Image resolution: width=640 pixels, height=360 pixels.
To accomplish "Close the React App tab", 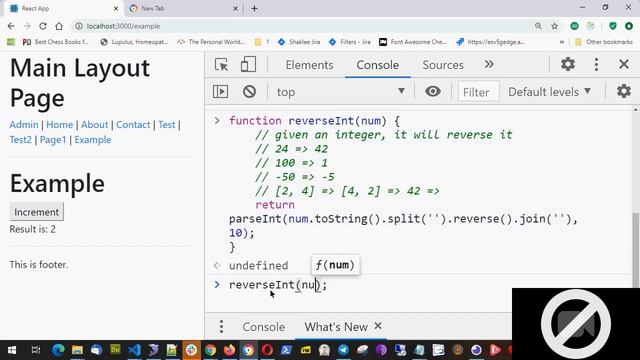I will pyautogui.click(x=116, y=8).
